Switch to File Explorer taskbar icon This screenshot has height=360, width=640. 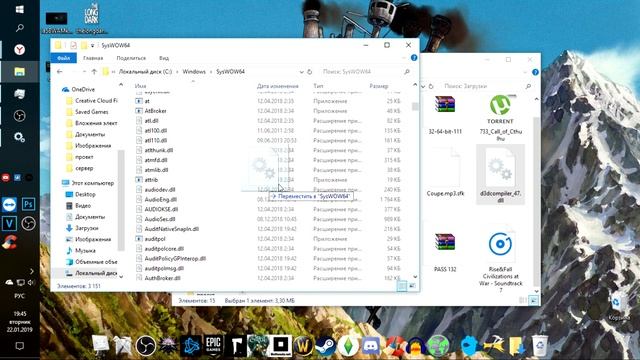click(x=19, y=72)
